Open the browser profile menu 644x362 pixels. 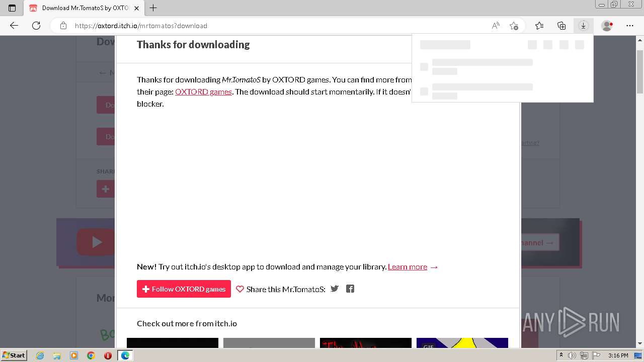(x=607, y=26)
